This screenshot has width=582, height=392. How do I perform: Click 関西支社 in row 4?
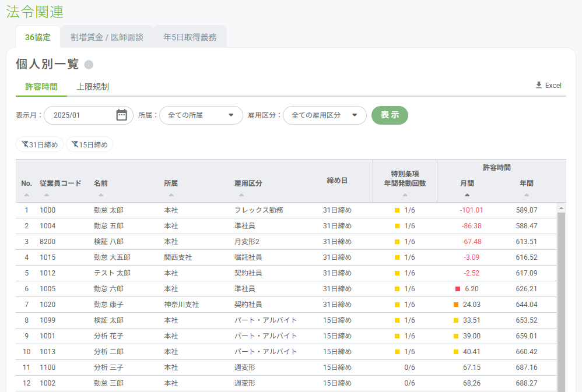(178, 257)
